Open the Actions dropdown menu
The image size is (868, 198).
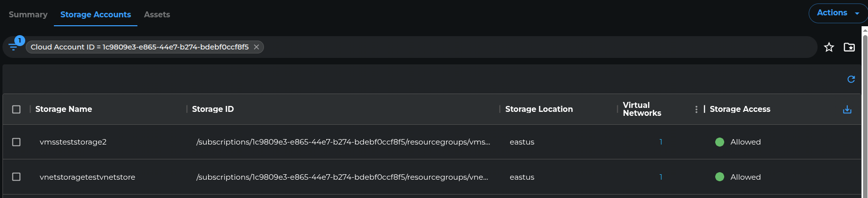[x=838, y=13]
